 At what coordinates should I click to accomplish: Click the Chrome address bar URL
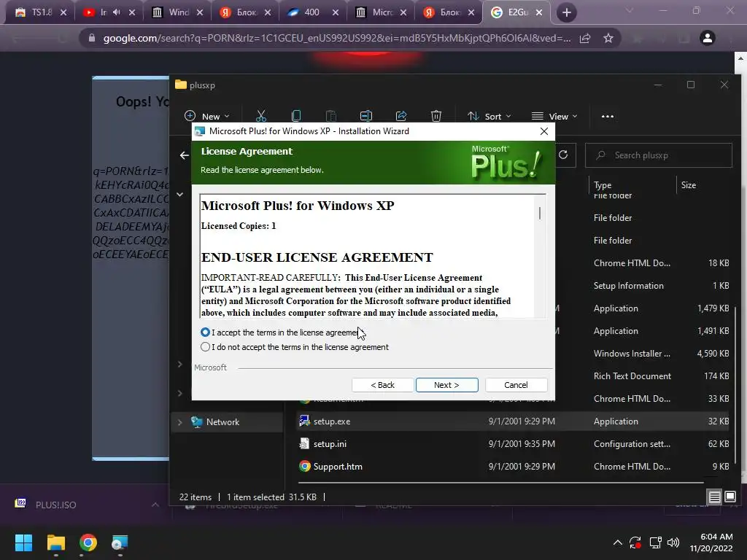(337, 38)
